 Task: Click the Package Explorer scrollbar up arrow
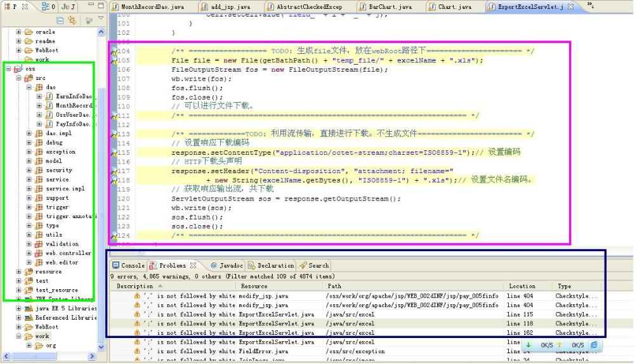[x=101, y=32]
